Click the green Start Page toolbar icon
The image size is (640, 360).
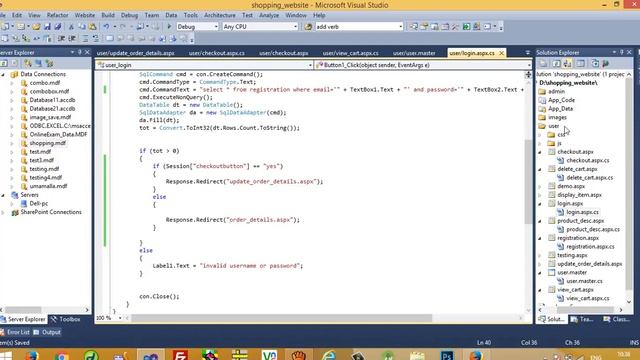coord(466,27)
